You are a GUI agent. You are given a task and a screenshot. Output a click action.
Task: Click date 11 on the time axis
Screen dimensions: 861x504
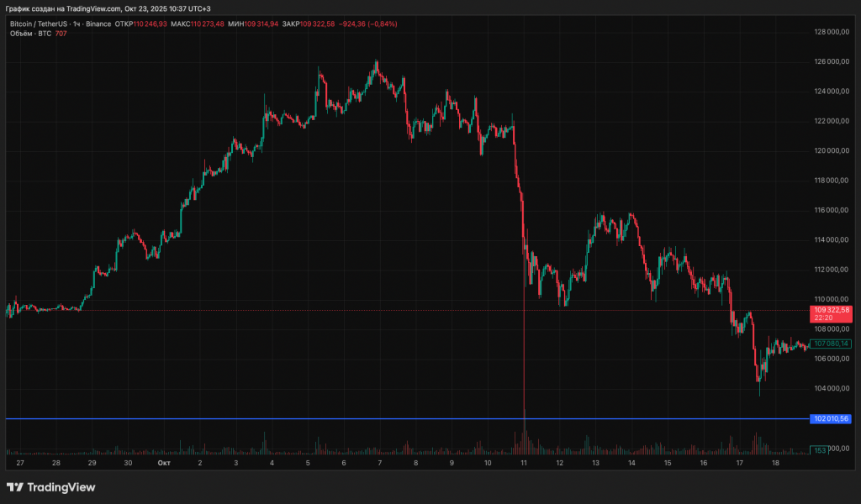[x=523, y=463]
